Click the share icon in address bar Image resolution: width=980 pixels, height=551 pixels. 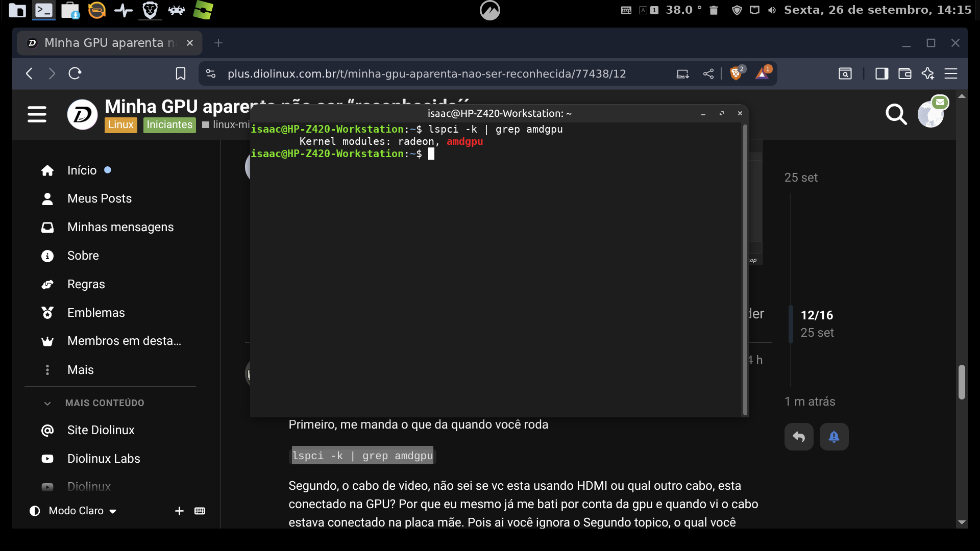pos(708,74)
